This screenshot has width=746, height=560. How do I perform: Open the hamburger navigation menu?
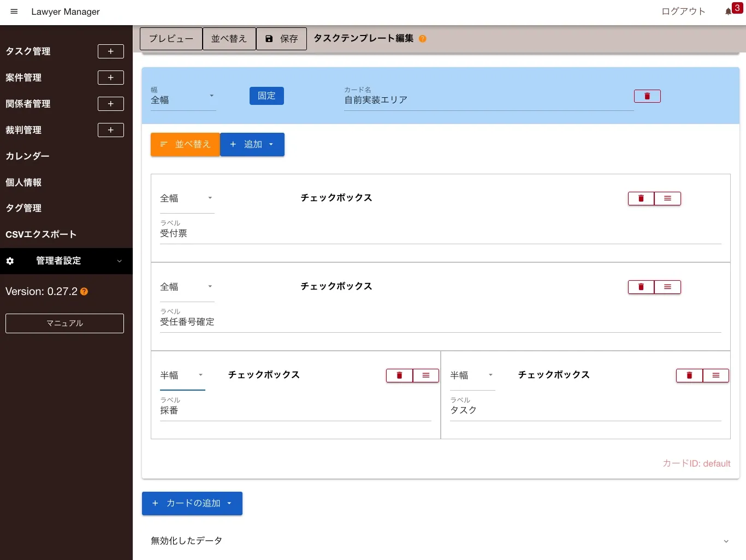(x=14, y=11)
